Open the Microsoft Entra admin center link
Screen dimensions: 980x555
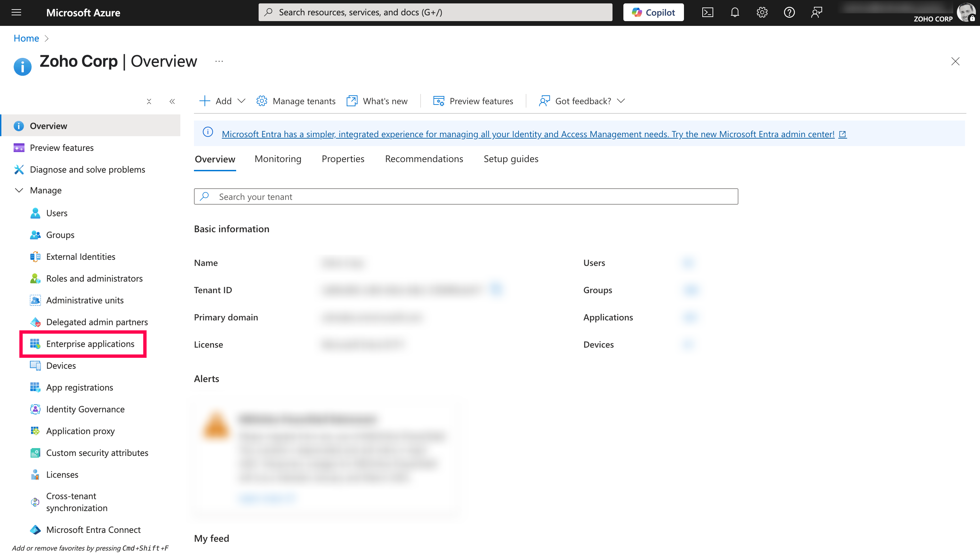coord(528,134)
